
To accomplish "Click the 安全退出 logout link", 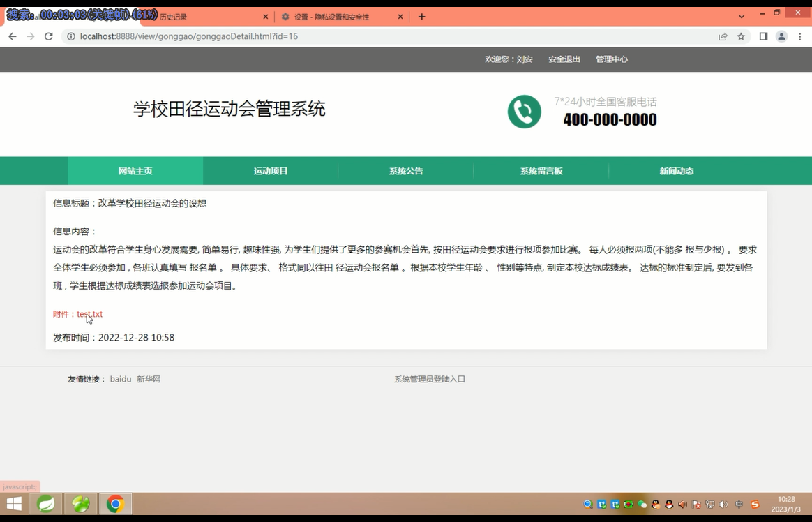I will [564, 59].
